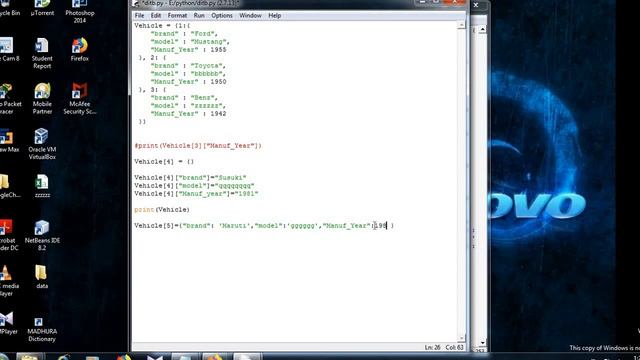Select the Recycle Bin desktop icon

(x=9, y=8)
